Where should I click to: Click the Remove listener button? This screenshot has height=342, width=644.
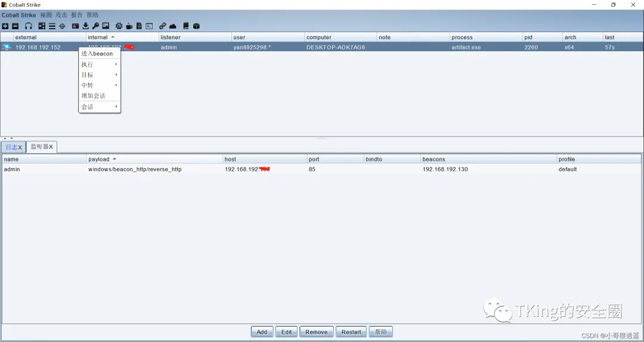coord(316,332)
